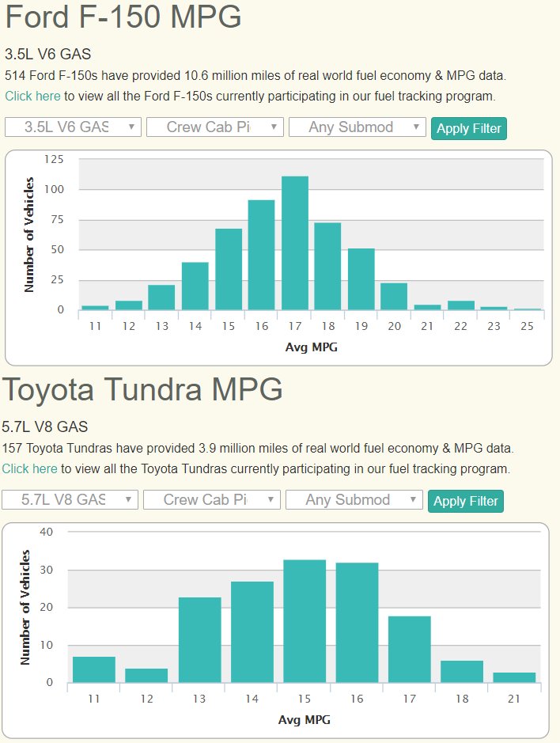
Task: Click the 15 MPG bar in Ford chart
Action: (x=229, y=269)
